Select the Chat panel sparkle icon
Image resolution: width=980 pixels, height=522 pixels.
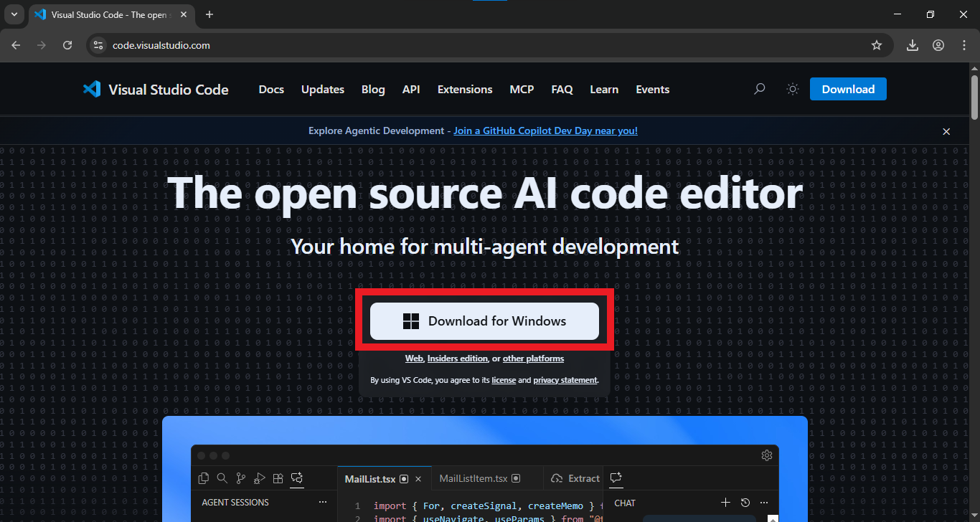tap(616, 478)
